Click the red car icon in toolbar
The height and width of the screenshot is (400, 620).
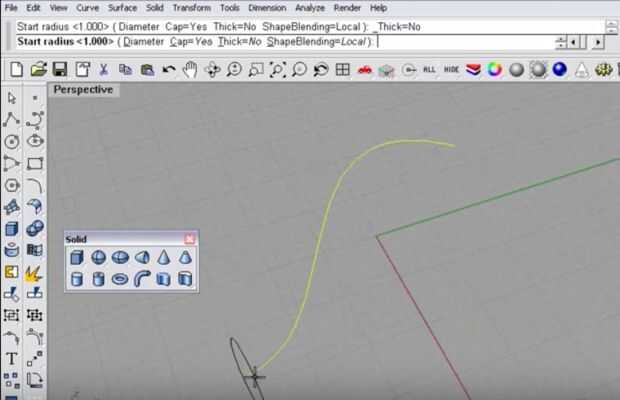coord(365,70)
